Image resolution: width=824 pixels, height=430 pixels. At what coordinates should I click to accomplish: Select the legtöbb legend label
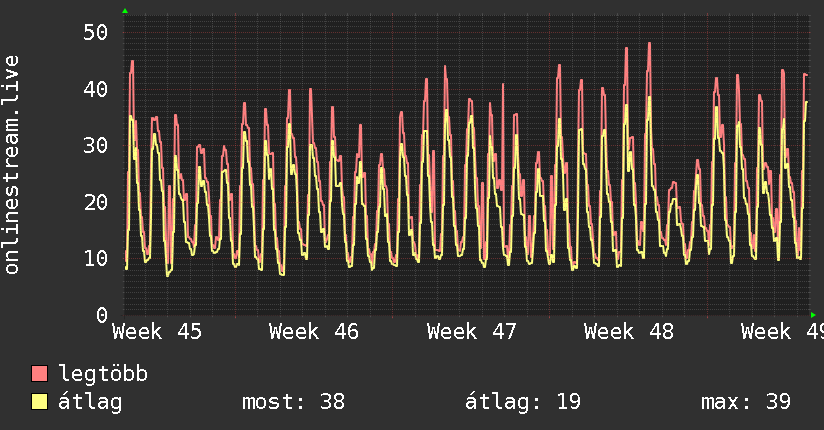pyautogui.click(x=103, y=374)
